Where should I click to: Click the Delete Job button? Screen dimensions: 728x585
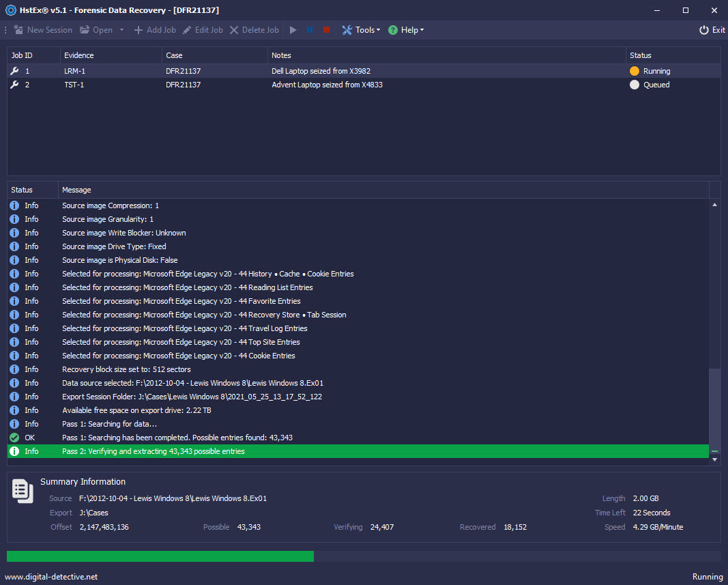click(254, 30)
